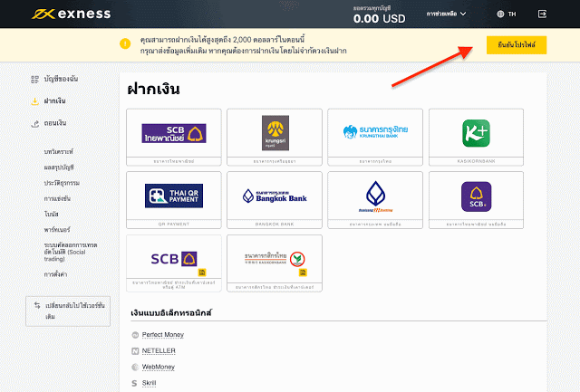Click the เงินแบบอิเล็กทรอนิกส์ section heading
The width and height of the screenshot is (580, 392).
coord(171,313)
